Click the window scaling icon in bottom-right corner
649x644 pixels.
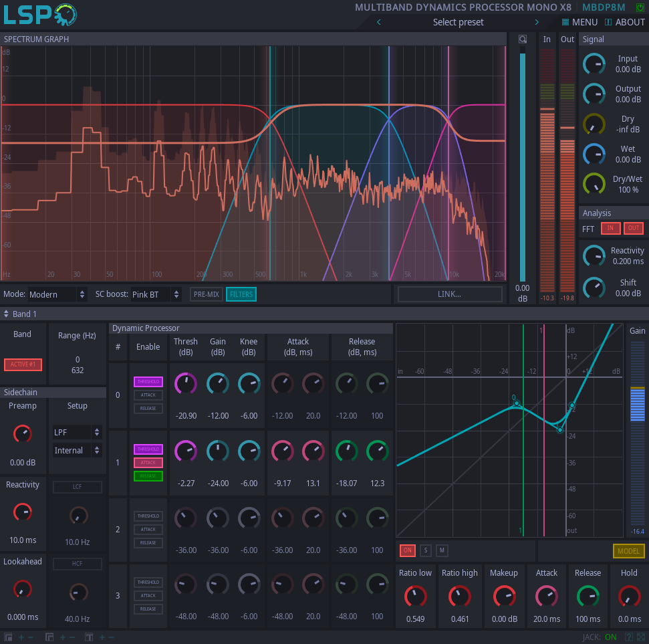pos(640,637)
